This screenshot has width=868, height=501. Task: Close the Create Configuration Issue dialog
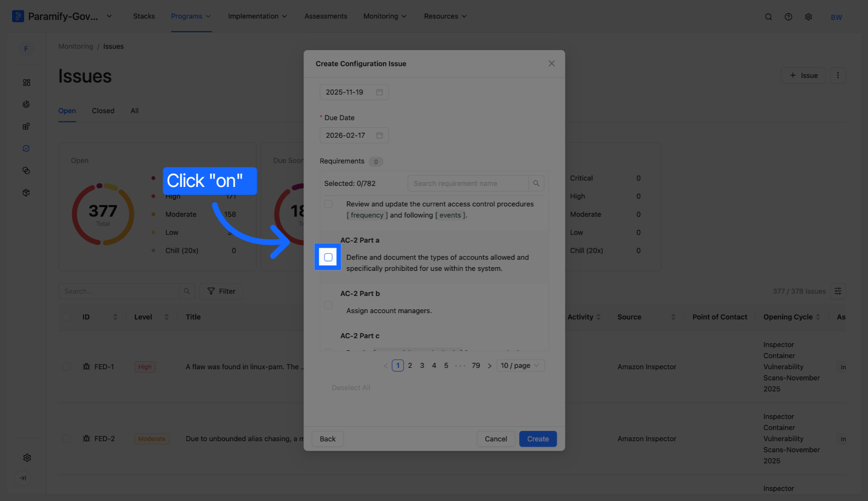551,64
